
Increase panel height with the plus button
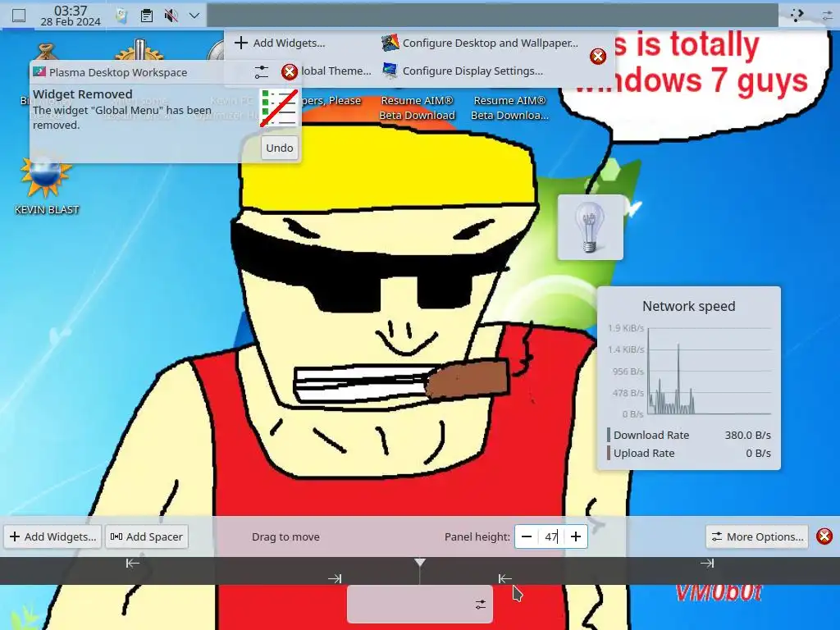(x=576, y=536)
